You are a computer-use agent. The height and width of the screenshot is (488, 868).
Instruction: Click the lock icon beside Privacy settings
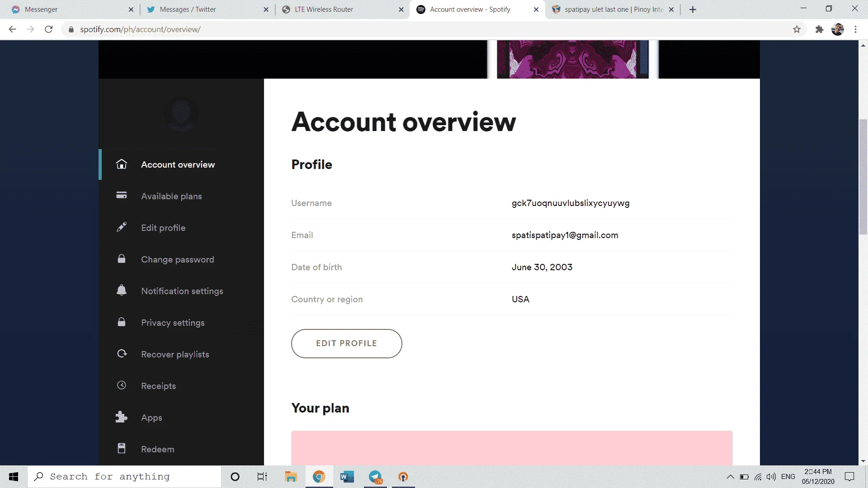point(121,322)
